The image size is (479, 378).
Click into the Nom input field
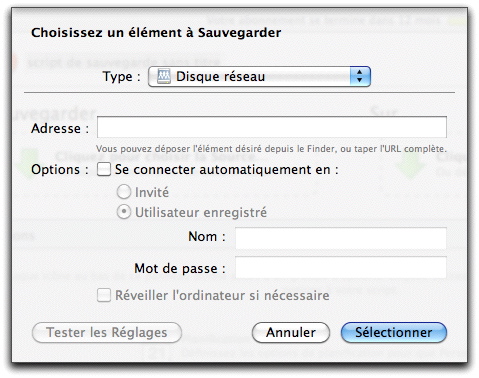[x=341, y=238]
